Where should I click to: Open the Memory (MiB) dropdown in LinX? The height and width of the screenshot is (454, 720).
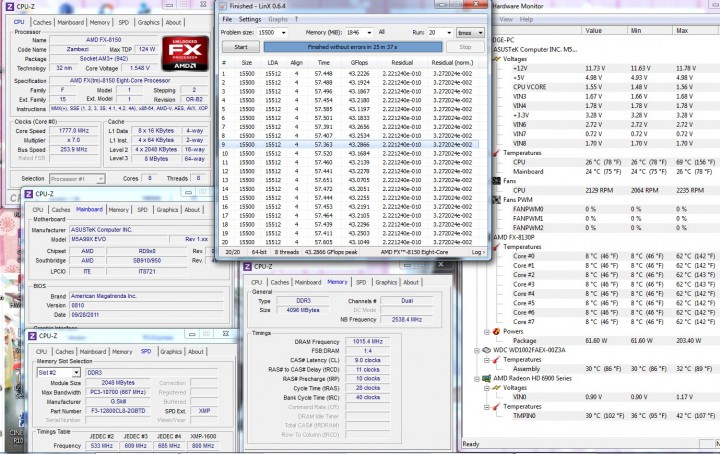pos(369,33)
